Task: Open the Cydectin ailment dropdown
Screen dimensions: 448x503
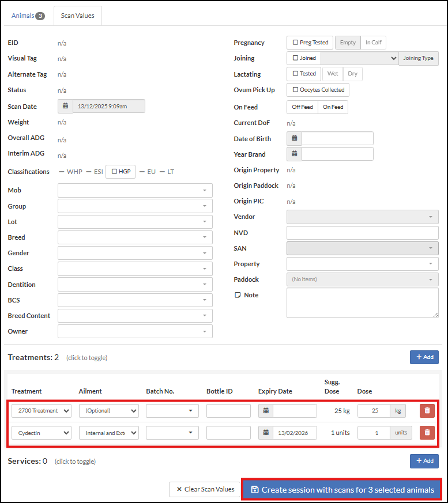Action: tap(108, 433)
